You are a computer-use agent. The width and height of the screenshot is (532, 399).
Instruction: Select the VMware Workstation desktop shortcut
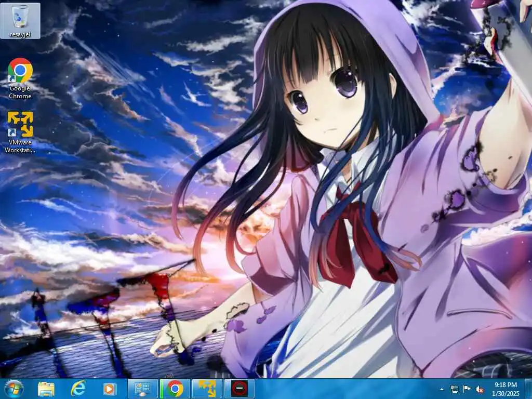pyautogui.click(x=20, y=132)
